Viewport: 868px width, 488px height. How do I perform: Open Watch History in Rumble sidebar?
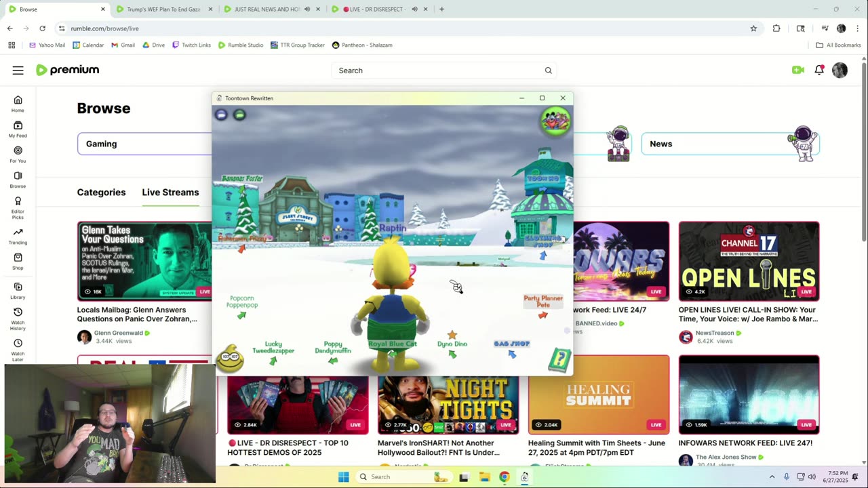(18, 318)
